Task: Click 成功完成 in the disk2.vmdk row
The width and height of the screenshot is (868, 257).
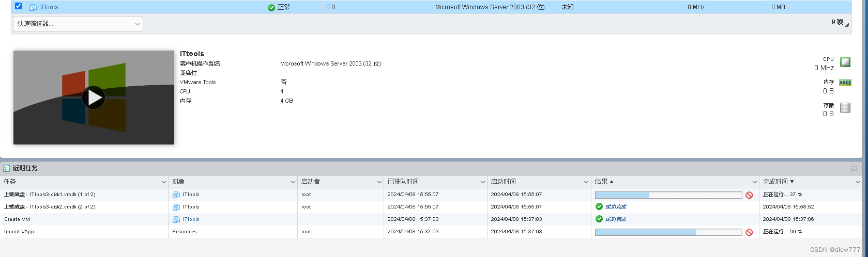Action: (616, 207)
